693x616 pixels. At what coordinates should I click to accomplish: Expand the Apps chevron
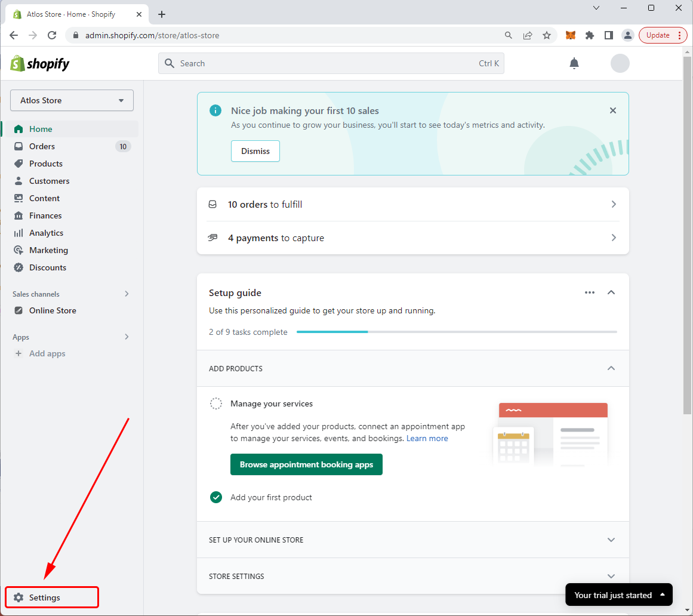(x=127, y=337)
